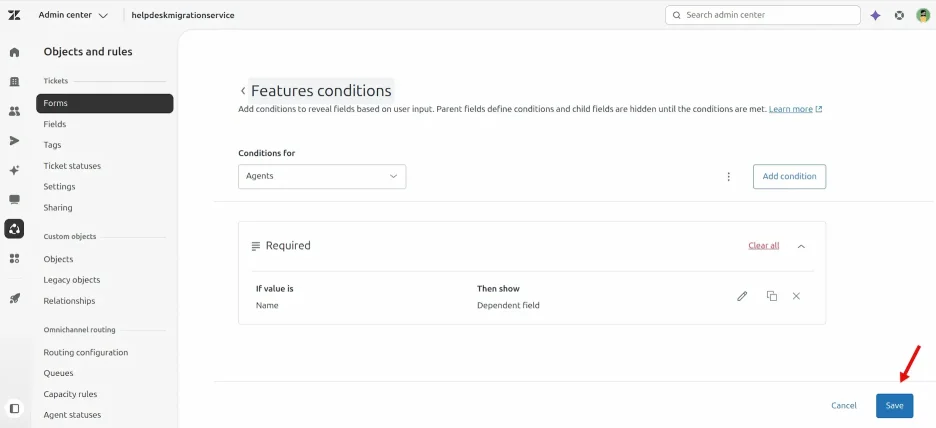The height and width of the screenshot is (428, 936).
Task: Collapse the Required section chevron
Action: (x=801, y=246)
